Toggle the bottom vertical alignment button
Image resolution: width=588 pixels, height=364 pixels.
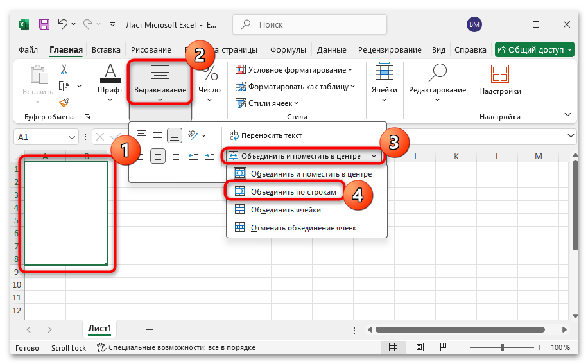click(174, 135)
